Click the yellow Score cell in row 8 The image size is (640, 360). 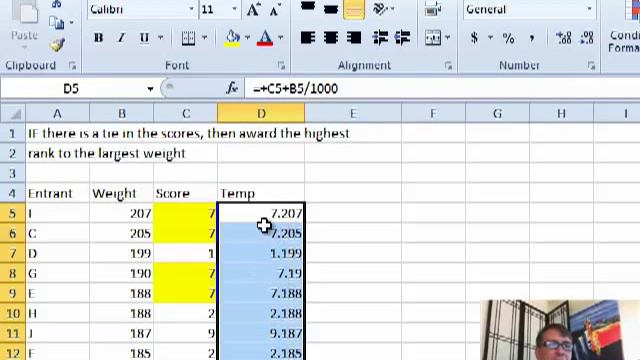click(x=186, y=273)
